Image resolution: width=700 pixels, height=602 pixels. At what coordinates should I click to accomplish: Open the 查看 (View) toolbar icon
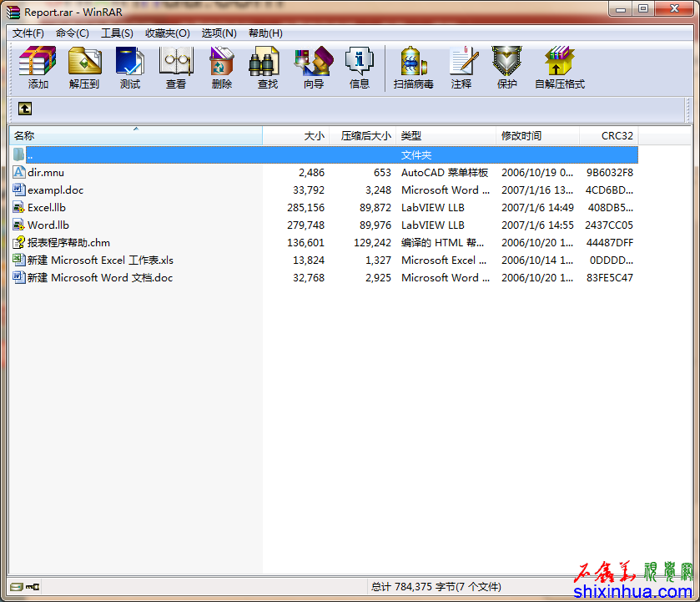click(176, 61)
